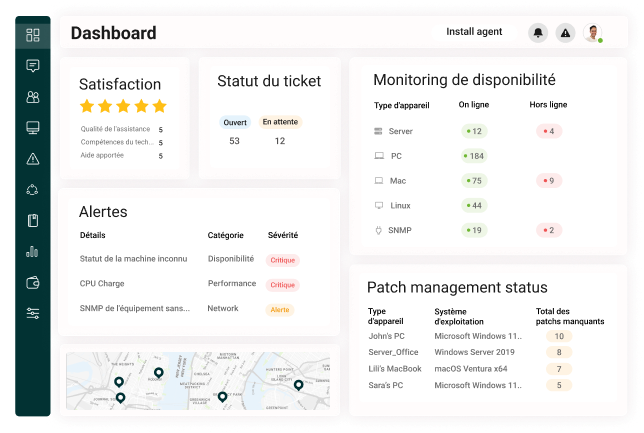Open the alerts triangle icon in sidebar
644x433 pixels.
pyautogui.click(x=33, y=159)
